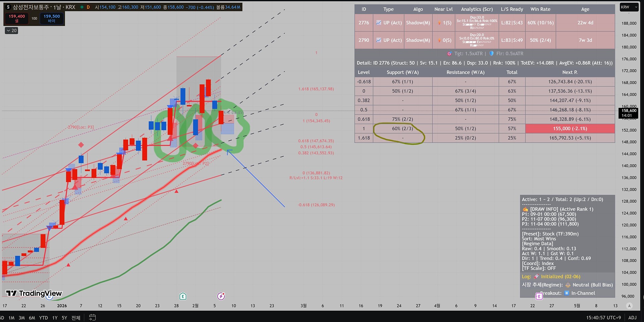Click the TradingView logo

[34, 294]
